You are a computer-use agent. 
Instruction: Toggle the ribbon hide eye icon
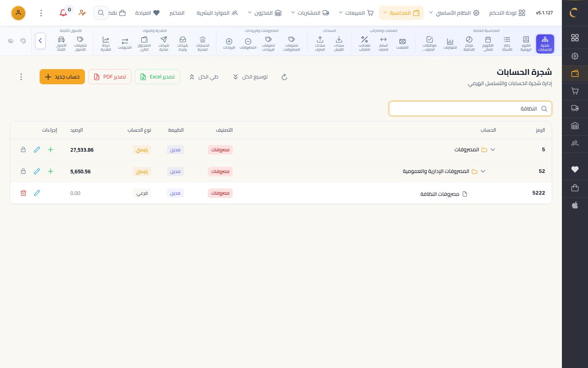point(11,41)
